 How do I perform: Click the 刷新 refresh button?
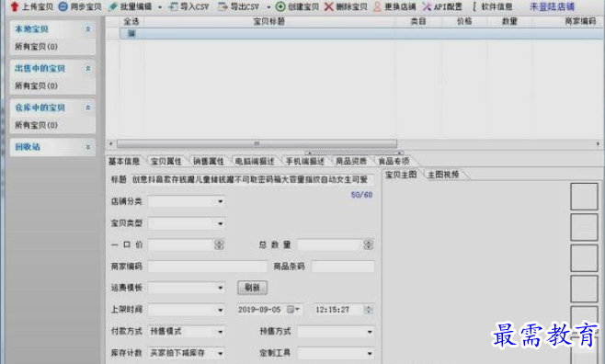(252, 288)
